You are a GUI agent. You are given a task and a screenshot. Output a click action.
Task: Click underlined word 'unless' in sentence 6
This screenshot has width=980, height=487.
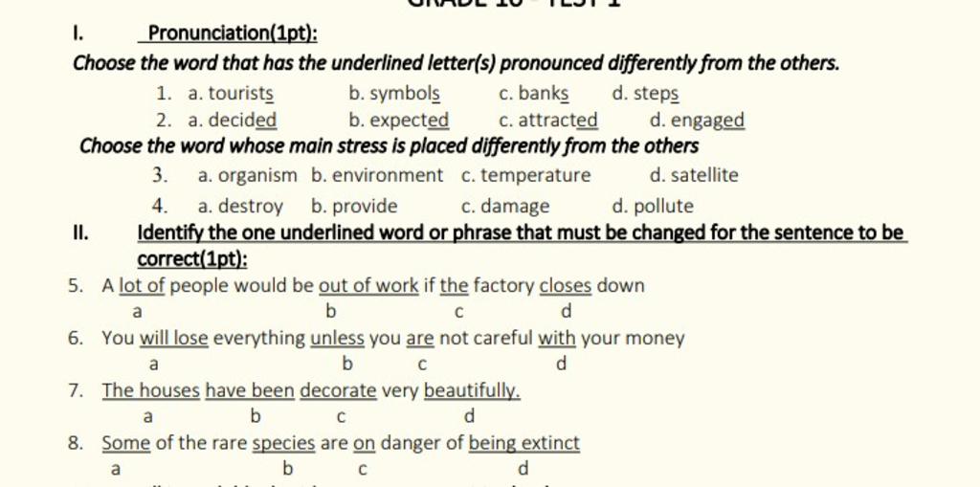(x=337, y=338)
